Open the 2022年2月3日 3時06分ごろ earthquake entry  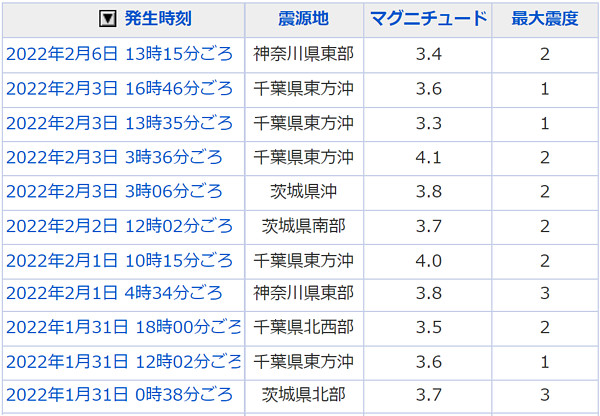coord(114,191)
